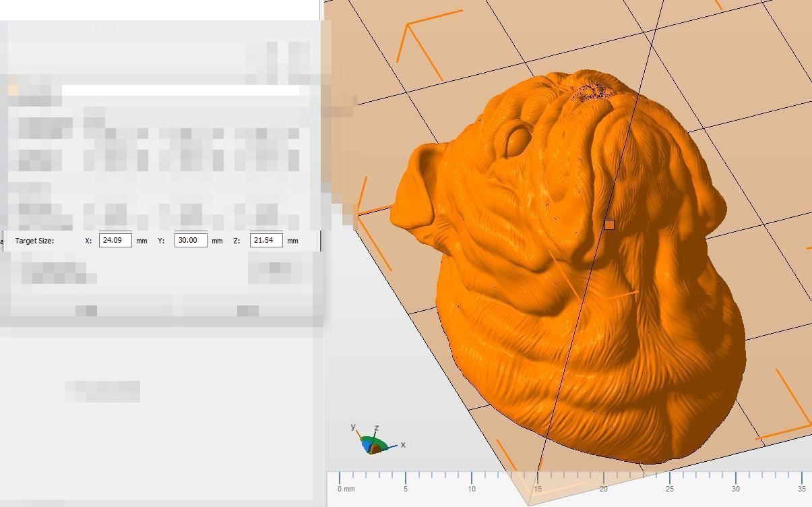
Task: Click the '15' mark on the ruler
Action: (538, 489)
